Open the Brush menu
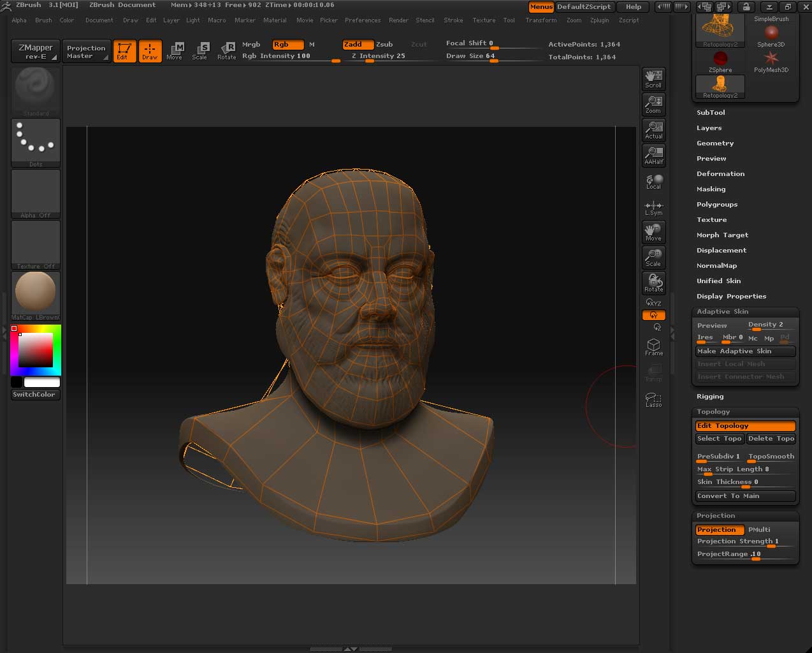The width and height of the screenshot is (812, 653). click(43, 20)
